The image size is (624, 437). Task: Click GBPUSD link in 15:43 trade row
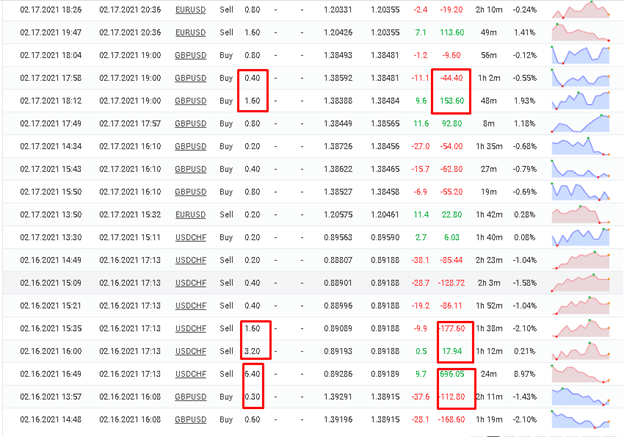tap(190, 169)
